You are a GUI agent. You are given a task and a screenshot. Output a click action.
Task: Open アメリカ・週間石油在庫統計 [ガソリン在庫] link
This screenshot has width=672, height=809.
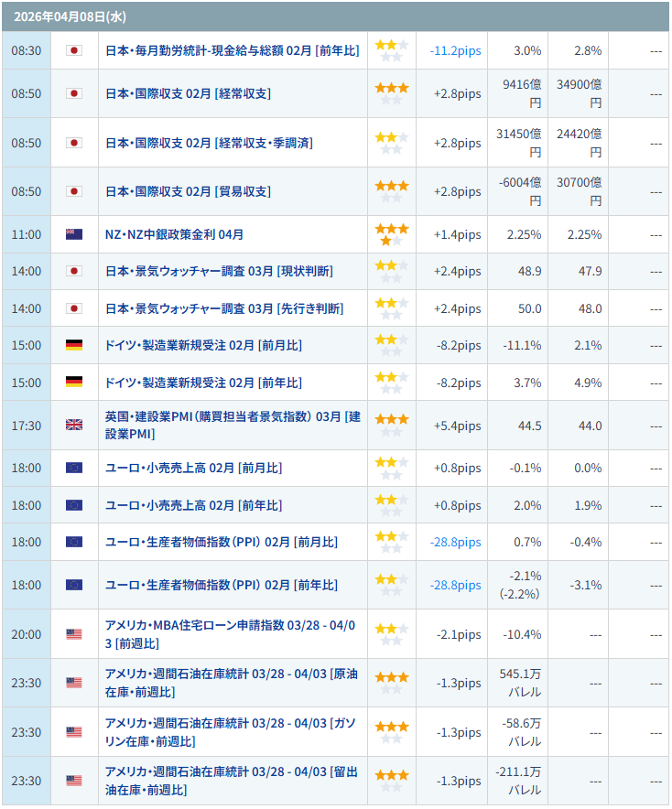pos(231,732)
